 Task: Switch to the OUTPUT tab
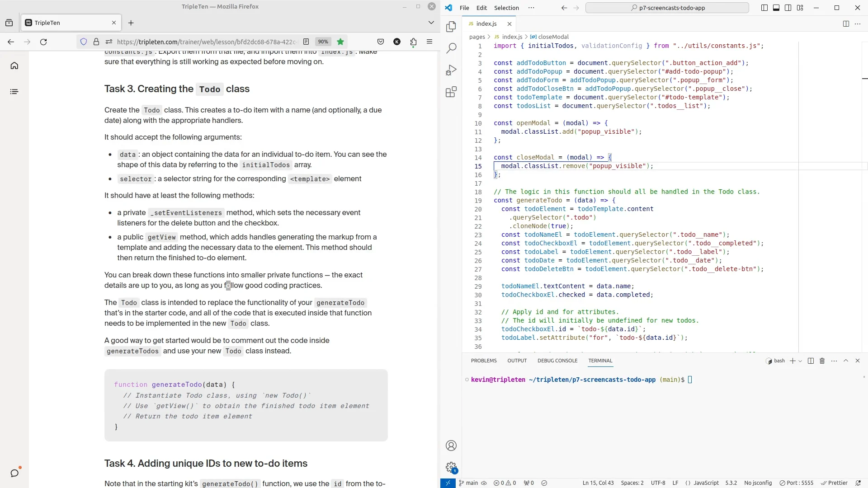click(x=517, y=361)
